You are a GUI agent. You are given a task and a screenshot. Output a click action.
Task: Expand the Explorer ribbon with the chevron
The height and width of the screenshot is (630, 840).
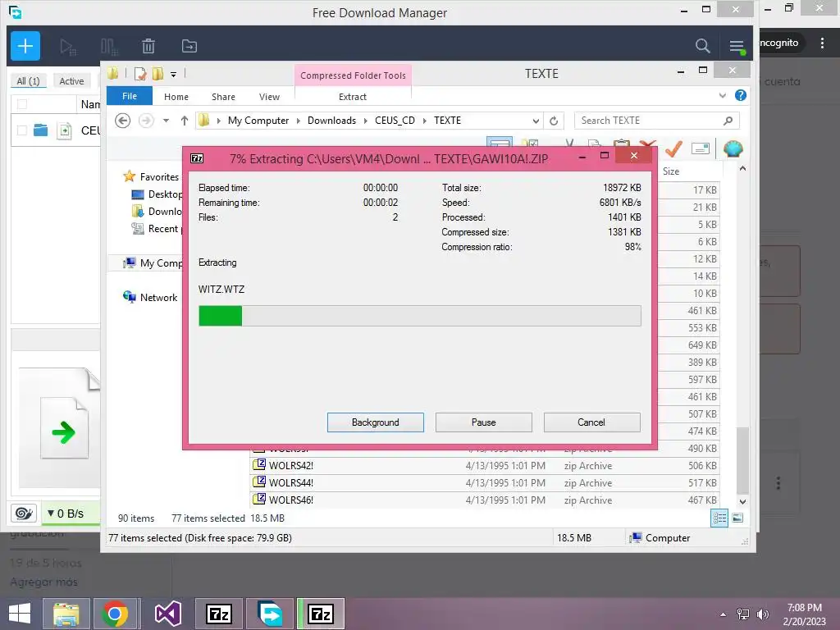coord(722,95)
